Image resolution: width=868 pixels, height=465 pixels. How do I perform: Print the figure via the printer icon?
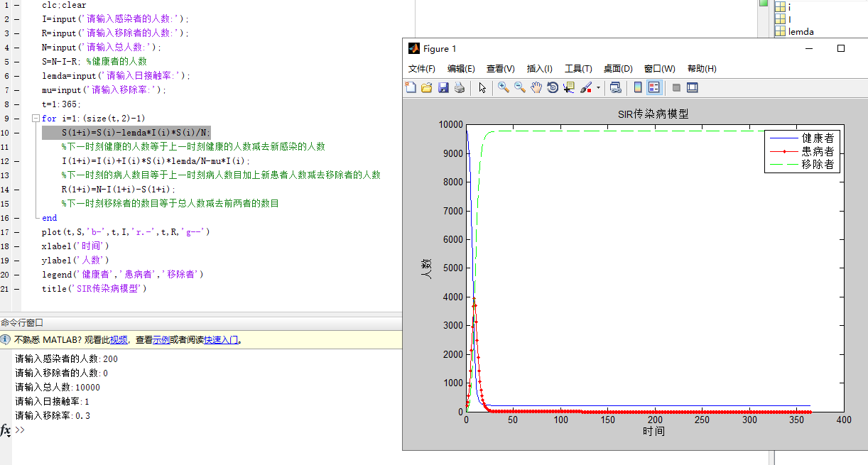click(460, 87)
